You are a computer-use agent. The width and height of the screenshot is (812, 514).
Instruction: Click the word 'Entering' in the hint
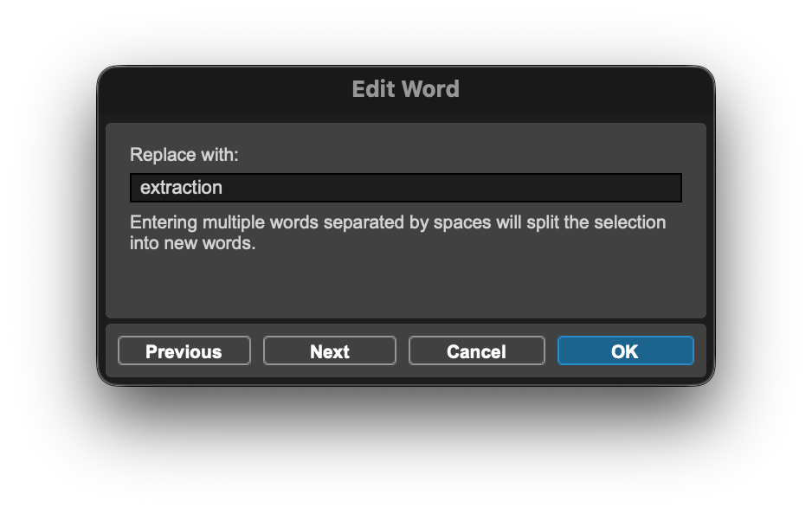[x=164, y=222]
